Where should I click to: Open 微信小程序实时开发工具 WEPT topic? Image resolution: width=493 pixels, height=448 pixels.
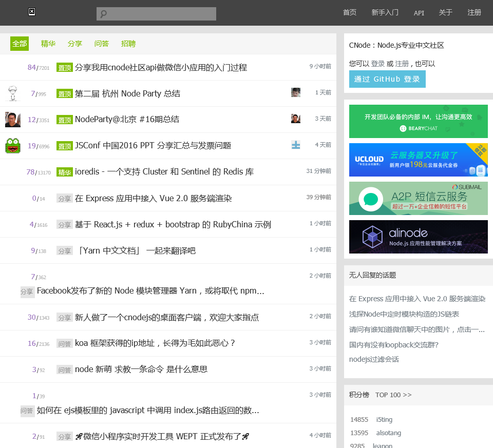(x=162, y=436)
